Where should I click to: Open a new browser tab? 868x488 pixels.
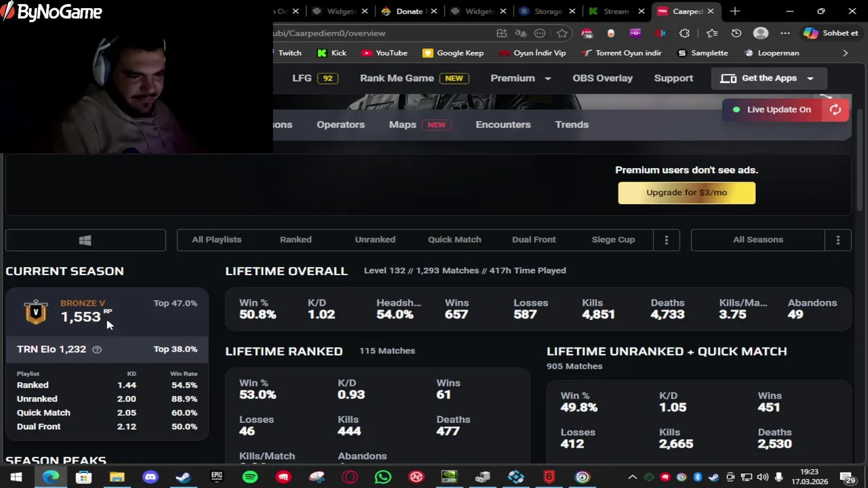coord(735,12)
